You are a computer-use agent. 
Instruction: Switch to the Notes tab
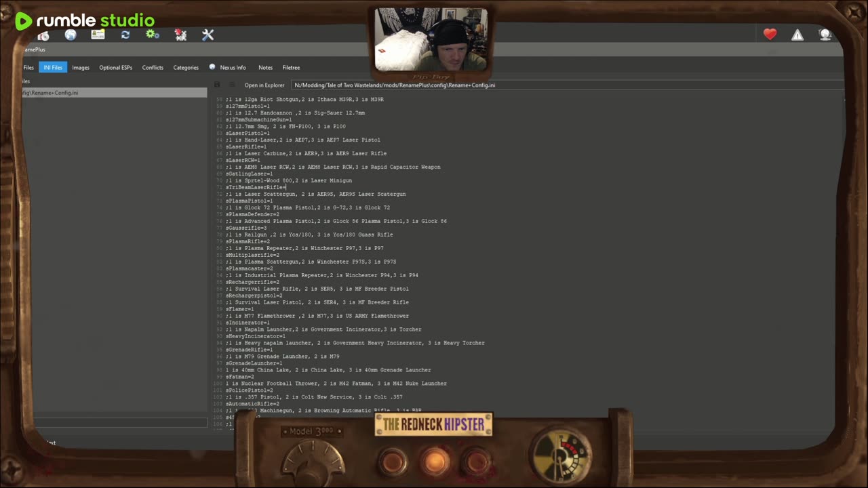265,68
